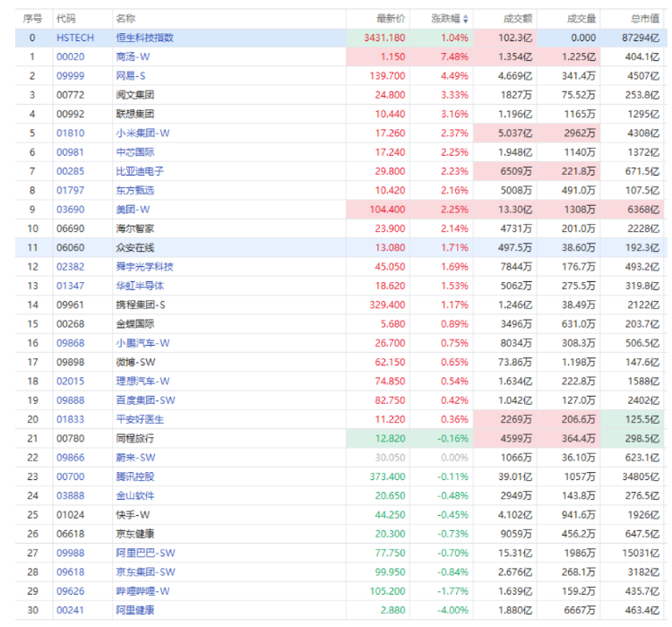This screenshot has height=627, width=672.
Task: Open the 比亚迪电子 stock link
Action: [x=140, y=171]
